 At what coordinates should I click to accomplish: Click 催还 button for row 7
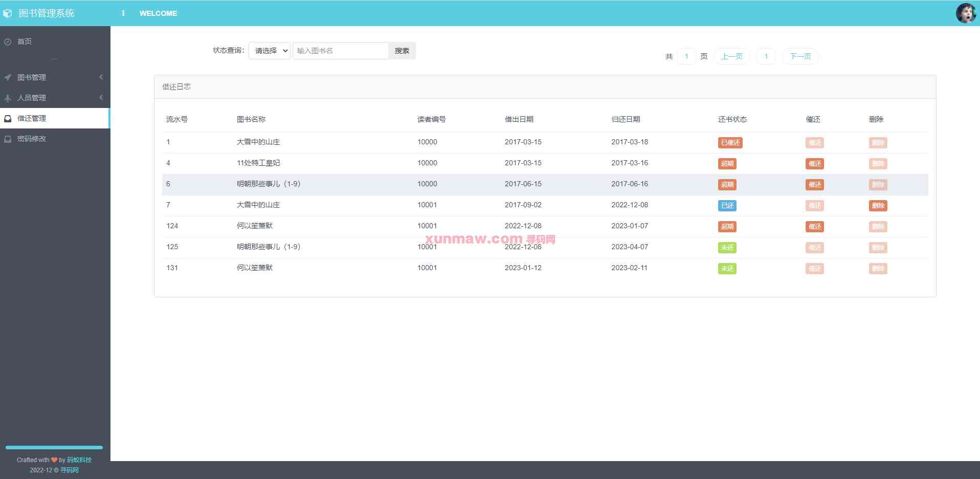(815, 206)
